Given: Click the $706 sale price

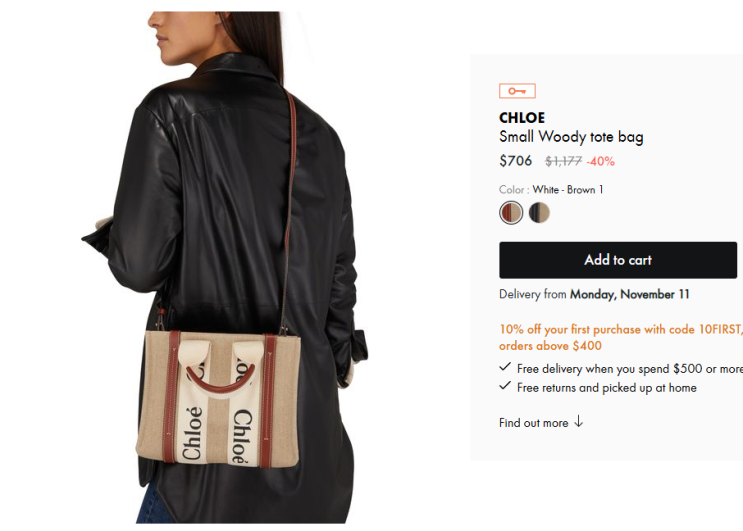Looking at the screenshot, I should tap(516, 161).
